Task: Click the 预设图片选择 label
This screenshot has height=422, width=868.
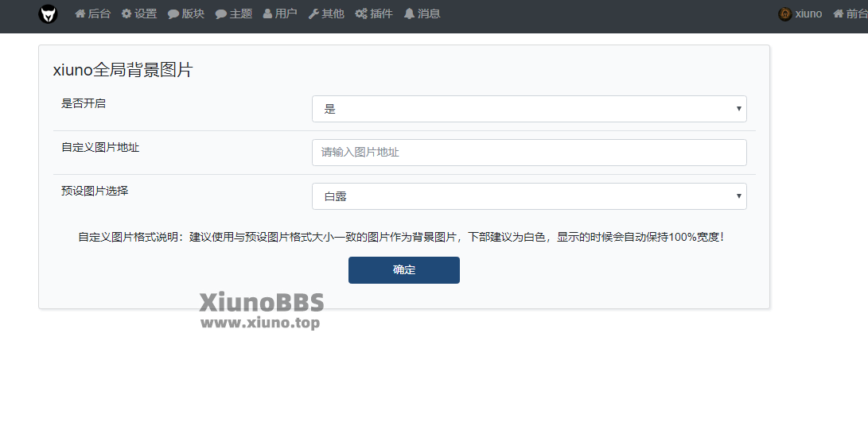Action: click(x=95, y=192)
